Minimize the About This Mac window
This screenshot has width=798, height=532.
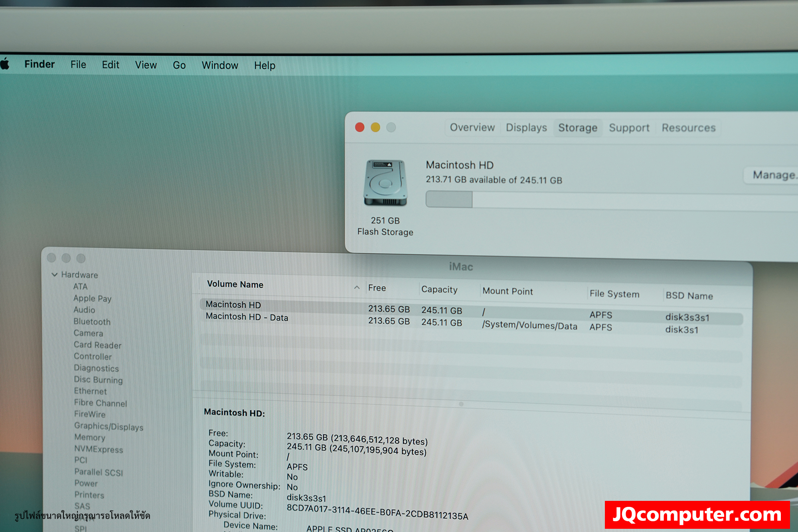coord(375,127)
